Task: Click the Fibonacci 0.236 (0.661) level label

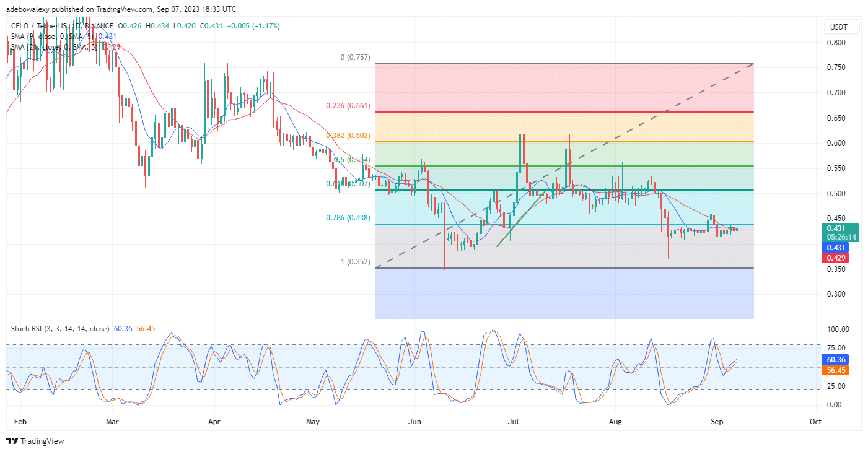Action: coord(347,106)
